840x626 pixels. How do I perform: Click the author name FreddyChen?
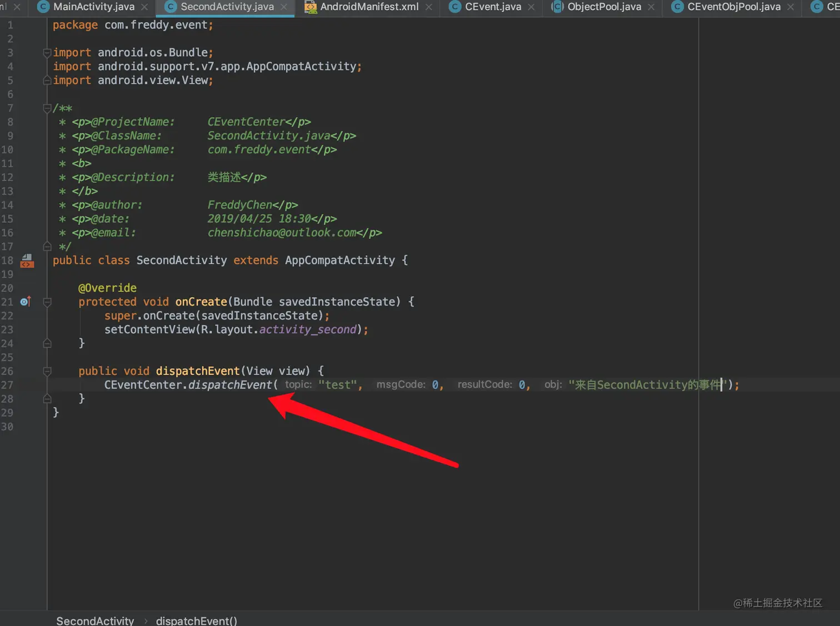[x=240, y=205]
